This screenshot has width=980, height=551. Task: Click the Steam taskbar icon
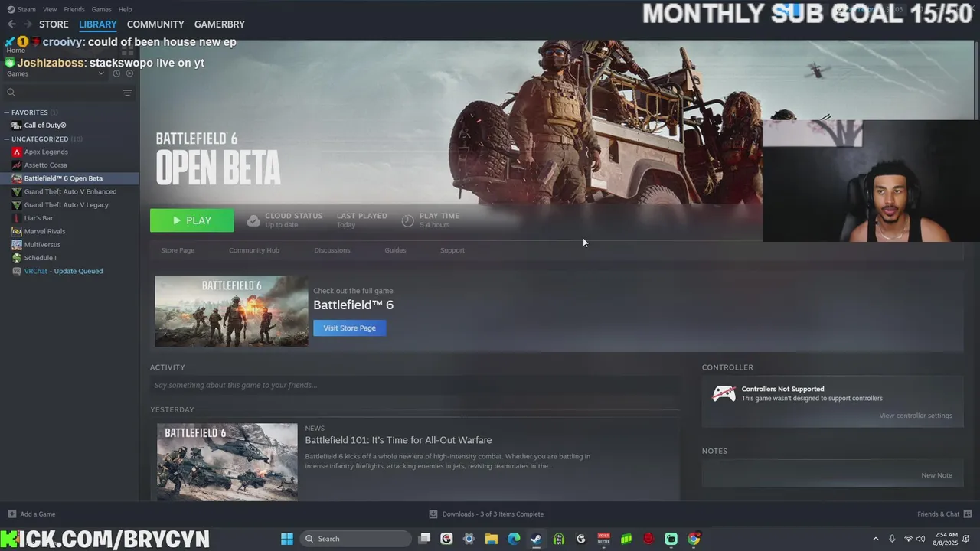point(536,539)
